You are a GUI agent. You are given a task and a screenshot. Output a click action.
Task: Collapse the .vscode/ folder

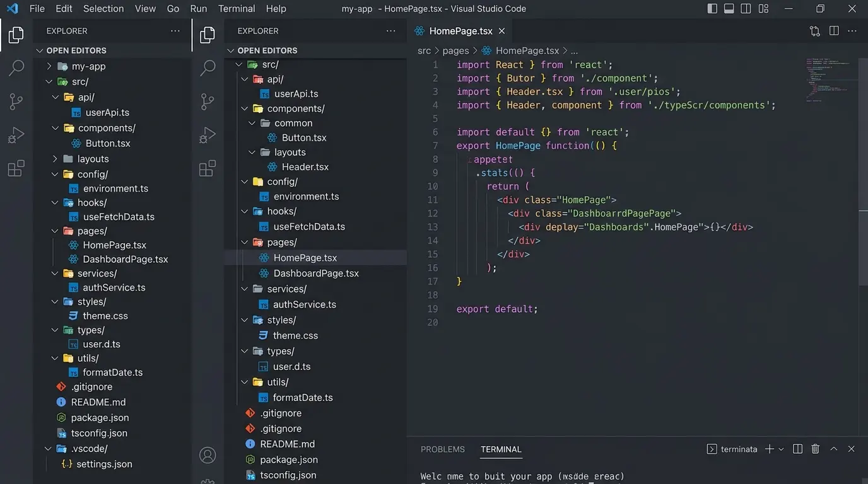49,449
